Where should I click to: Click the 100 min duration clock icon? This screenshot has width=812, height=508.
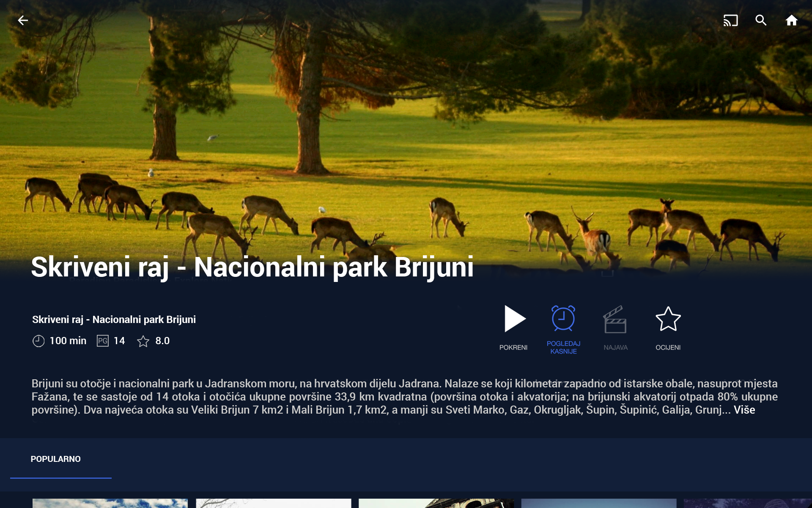(38, 341)
